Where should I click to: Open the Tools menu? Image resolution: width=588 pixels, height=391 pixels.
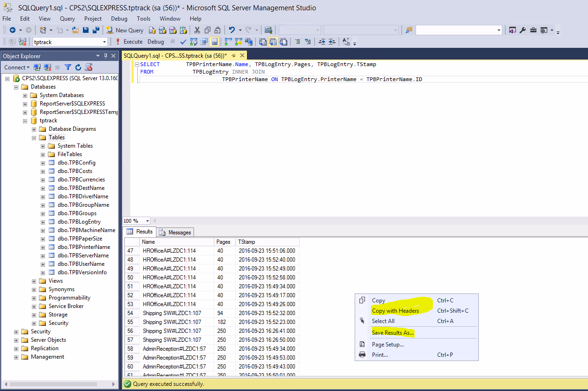144,19
